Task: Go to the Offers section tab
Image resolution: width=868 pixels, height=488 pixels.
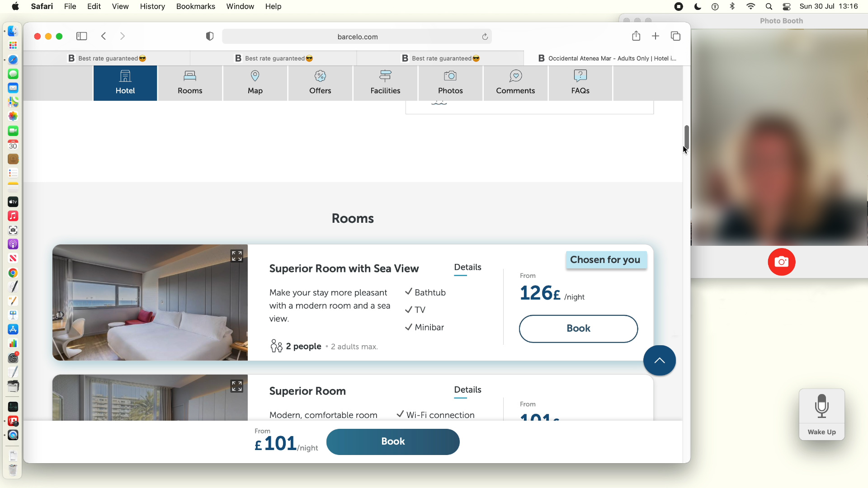Action: pyautogui.click(x=320, y=83)
